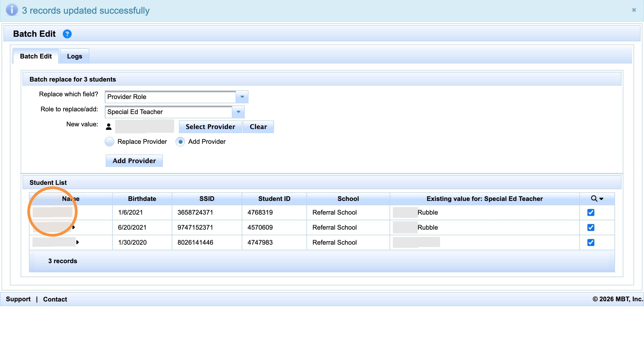Click the person icon beside New value
Screen dimensions: 644x360
pyautogui.click(x=109, y=127)
